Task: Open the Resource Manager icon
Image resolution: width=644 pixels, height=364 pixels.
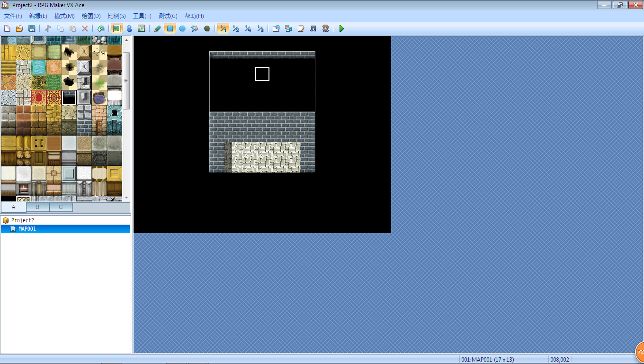Action: pyautogui.click(x=288, y=28)
